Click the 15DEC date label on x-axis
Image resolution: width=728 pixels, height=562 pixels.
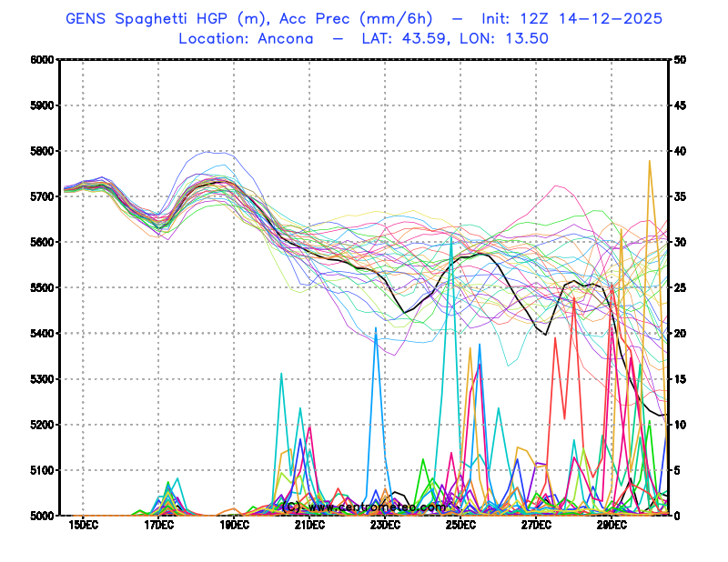click(x=83, y=526)
